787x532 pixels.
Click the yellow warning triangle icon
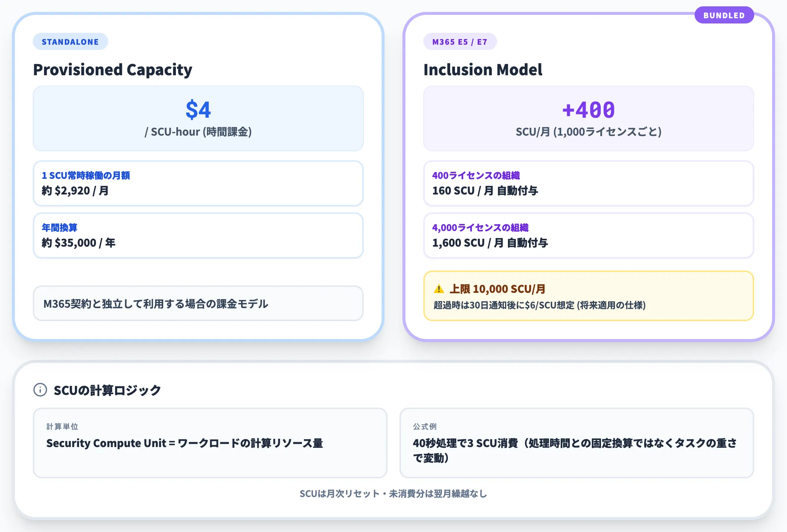(x=439, y=289)
